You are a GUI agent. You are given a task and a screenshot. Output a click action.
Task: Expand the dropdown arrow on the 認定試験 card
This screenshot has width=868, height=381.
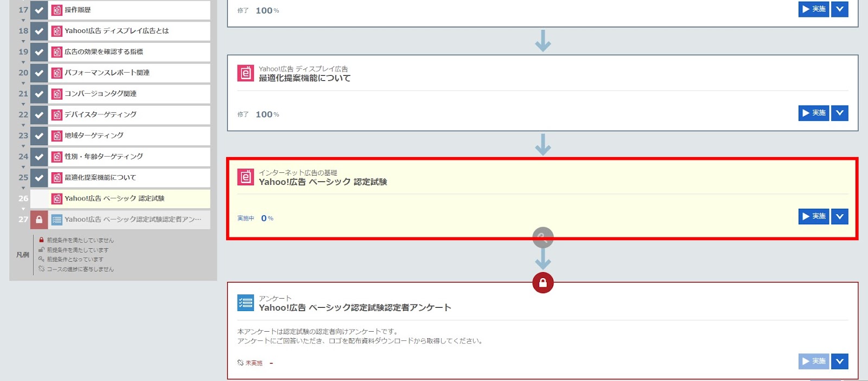tap(839, 216)
